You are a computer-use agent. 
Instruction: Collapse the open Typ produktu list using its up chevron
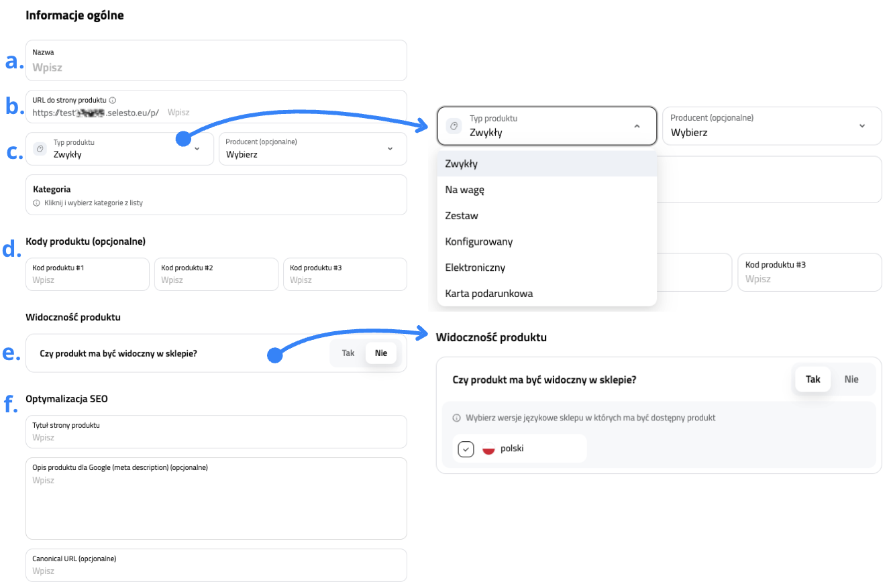pos(637,126)
